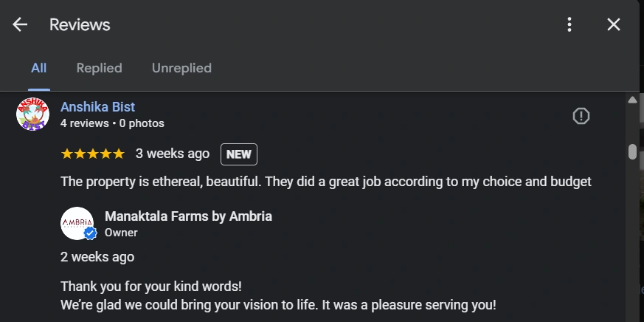Click the 'property is ethereal' review text
The height and width of the screenshot is (322, 644).
(x=325, y=181)
